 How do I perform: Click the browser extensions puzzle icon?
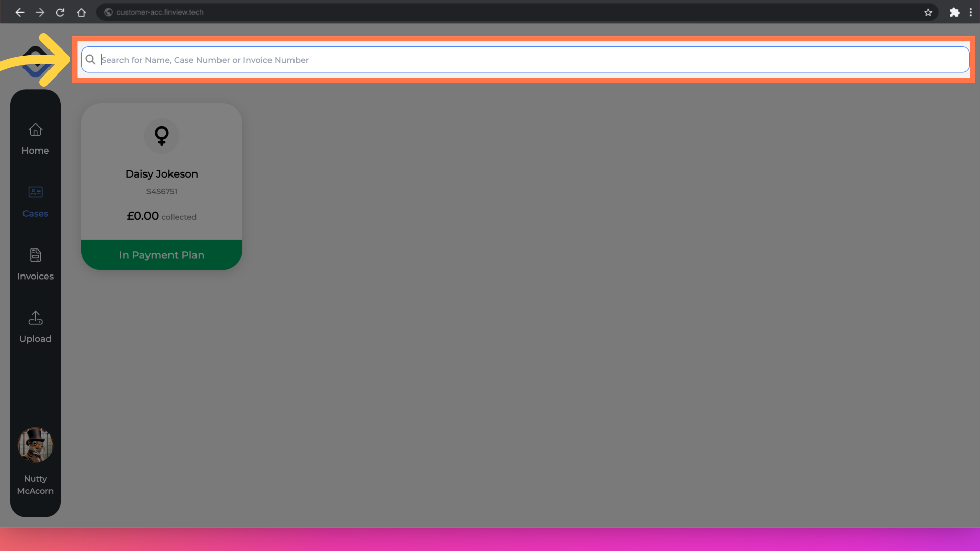coord(954,11)
